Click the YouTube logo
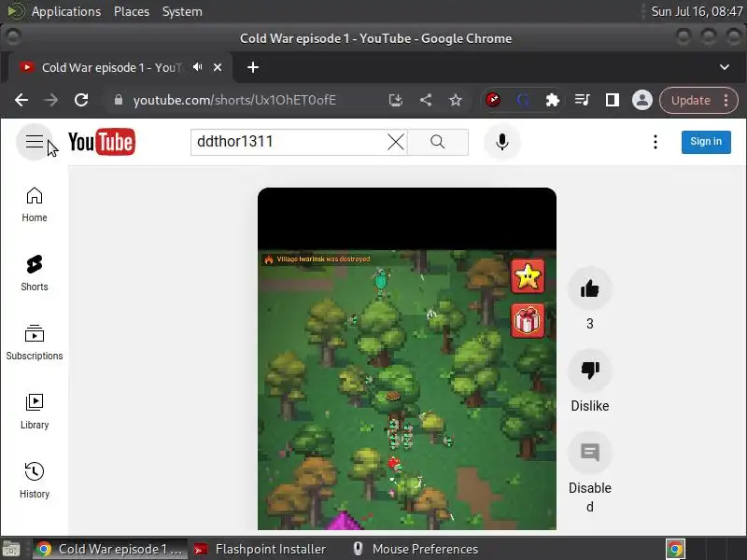Viewport: 747px width, 560px height. [102, 142]
